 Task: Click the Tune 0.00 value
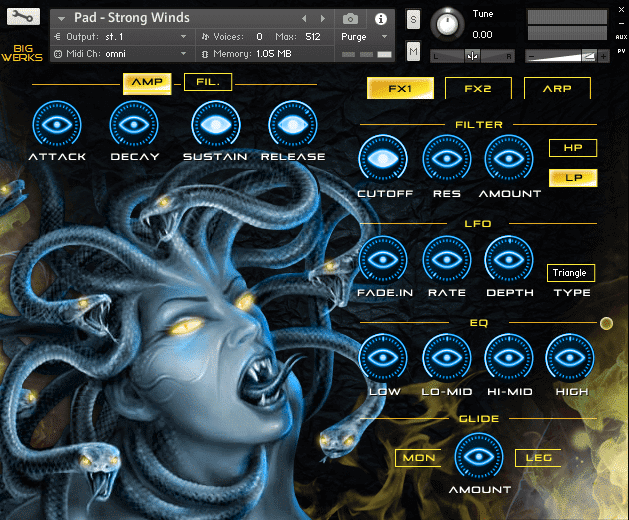point(482,35)
